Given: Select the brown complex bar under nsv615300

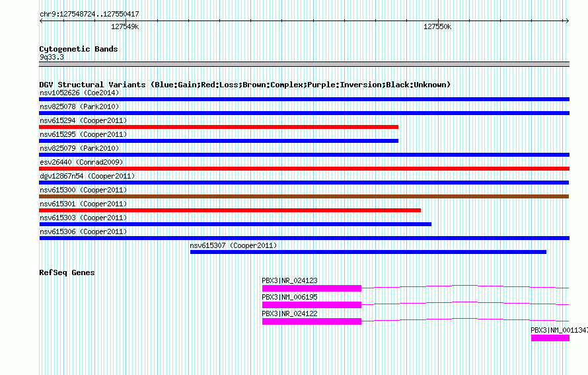Looking at the screenshot, I should point(304,196).
